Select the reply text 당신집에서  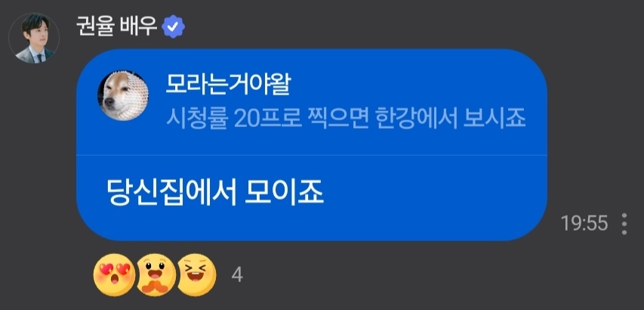[x=171, y=194]
